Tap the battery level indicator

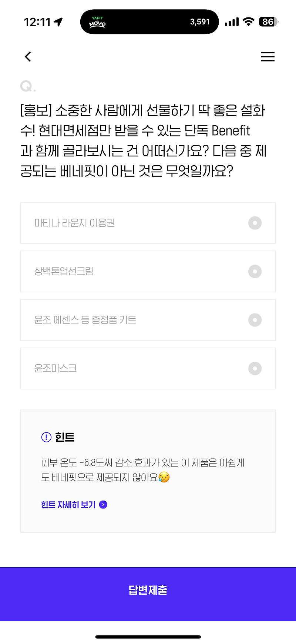(269, 22)
